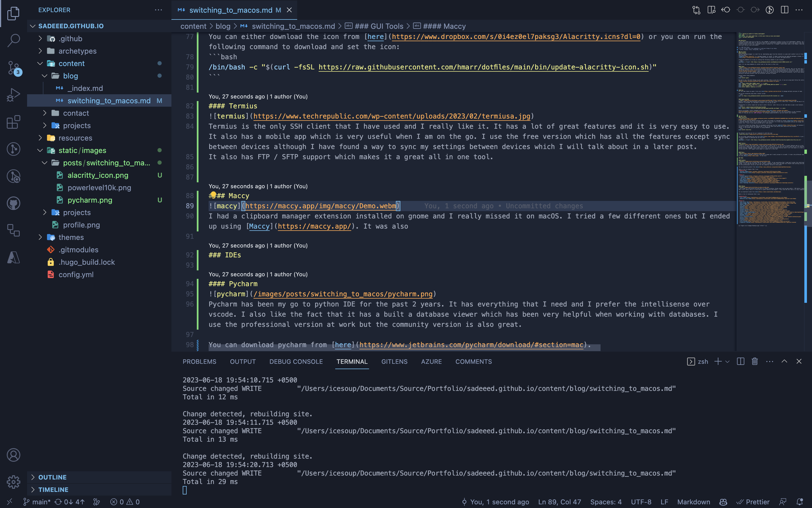The height and width of the screenshot is (508, 812).
Task: Maximize the panel with up chevron
Action: pos(784,362)
